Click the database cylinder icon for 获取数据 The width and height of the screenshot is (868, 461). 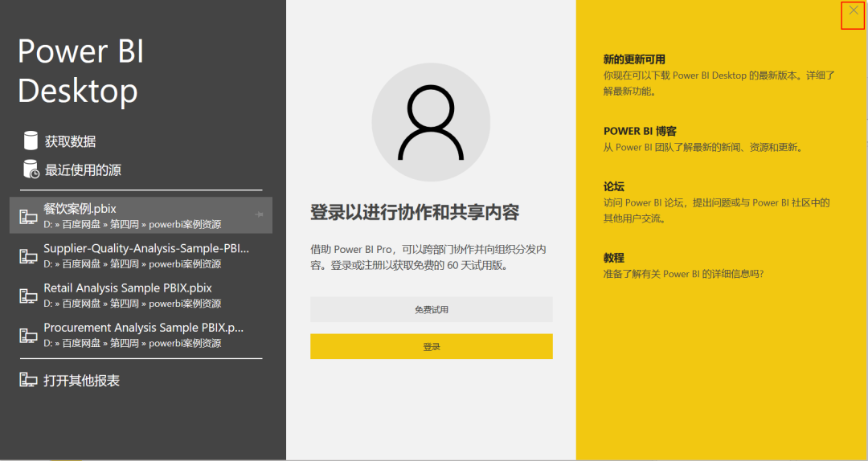coord(31,141)
